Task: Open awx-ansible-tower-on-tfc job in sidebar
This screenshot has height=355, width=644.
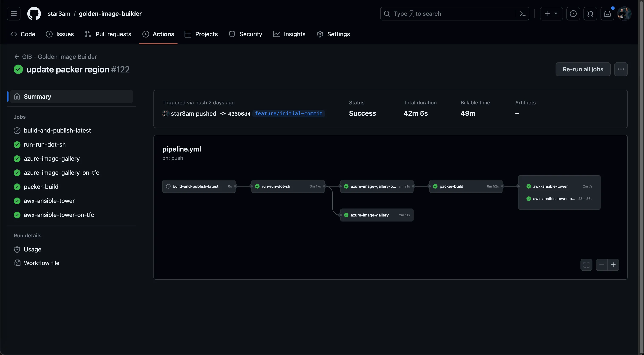Action: click(59, 215)
